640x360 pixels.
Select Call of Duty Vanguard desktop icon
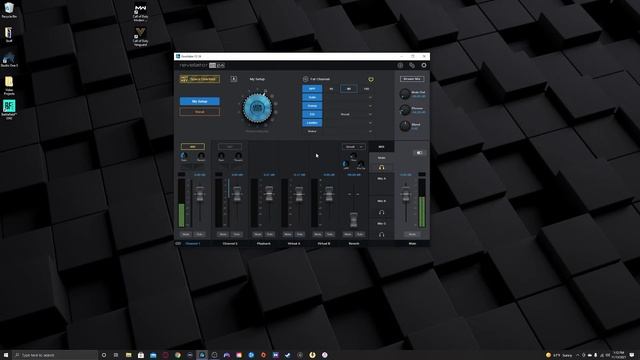coord(140,37)
